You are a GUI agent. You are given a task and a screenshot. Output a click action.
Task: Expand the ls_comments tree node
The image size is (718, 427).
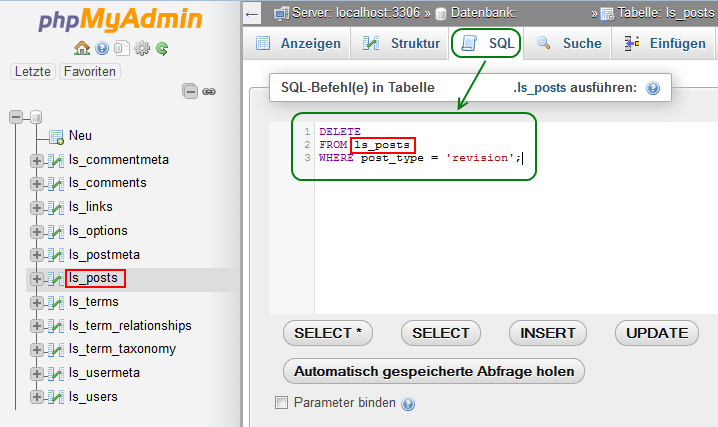[x=37, y=184]
